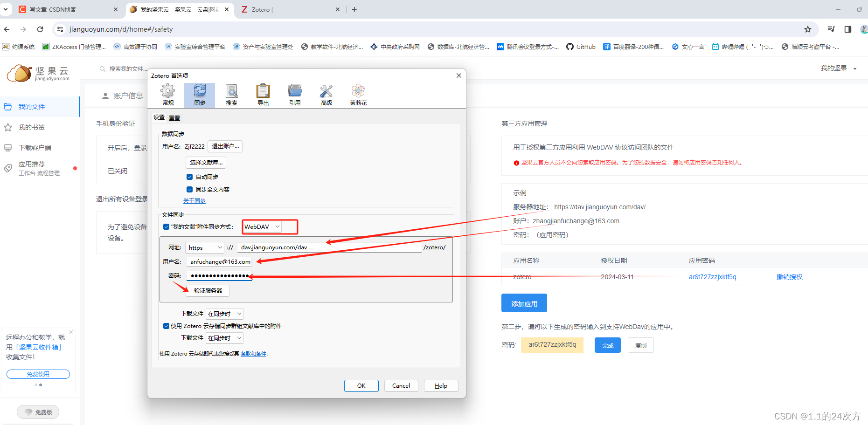The width and height of the screenshot is (868, 425).
Task: Click the blue 添加应用 button
Action: point(524,303)
